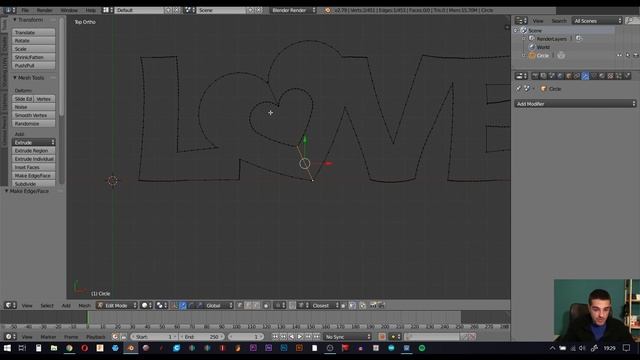Screen dimensions: 640x360
Task: Click the Extrude Region button
Action: pos(33,151)
